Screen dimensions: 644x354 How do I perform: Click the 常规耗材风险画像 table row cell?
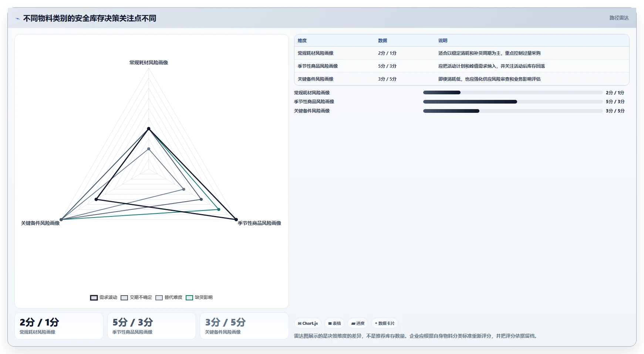coord(316,53)
